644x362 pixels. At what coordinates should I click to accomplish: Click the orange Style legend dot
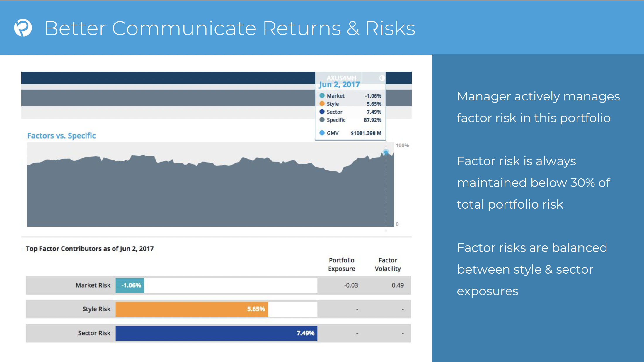click(x=322, y=104)
